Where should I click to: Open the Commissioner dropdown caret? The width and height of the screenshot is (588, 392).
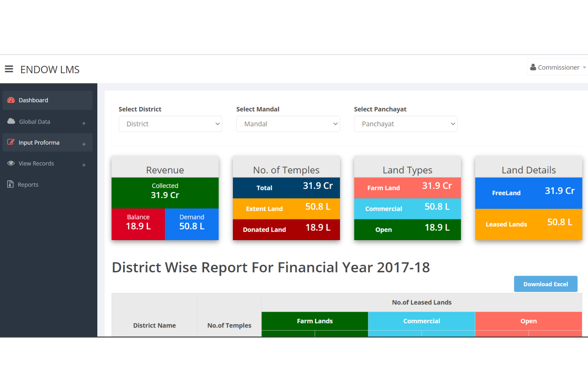tap(584, 68)
